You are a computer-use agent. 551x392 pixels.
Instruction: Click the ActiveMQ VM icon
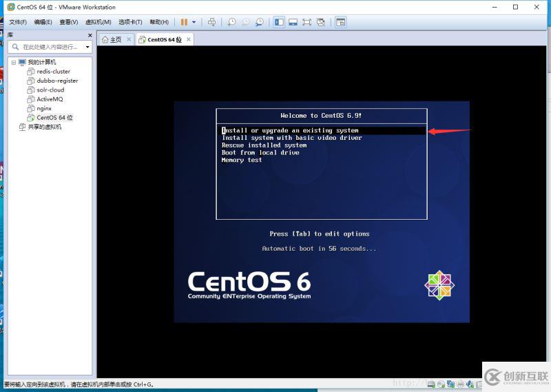(31, 99)
